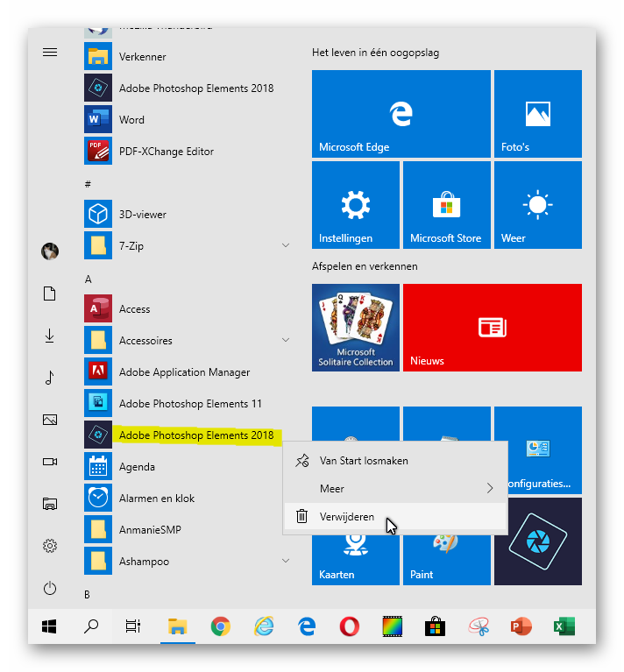624x672 pixels.
Task: Open the Weer weather tile
Action: point(537,205)
